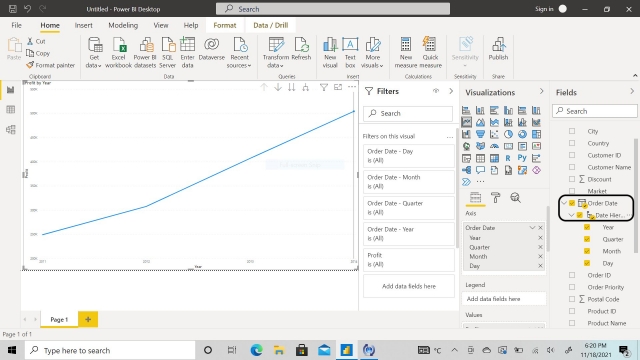Open Report view in left sidebar
640x360 pixels.
[x=11, y=90]
